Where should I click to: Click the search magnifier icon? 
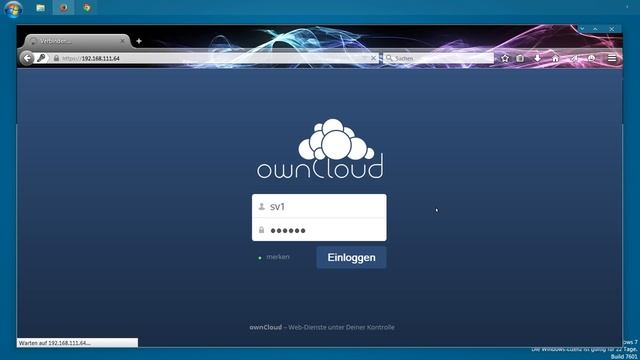pos(389,58)
